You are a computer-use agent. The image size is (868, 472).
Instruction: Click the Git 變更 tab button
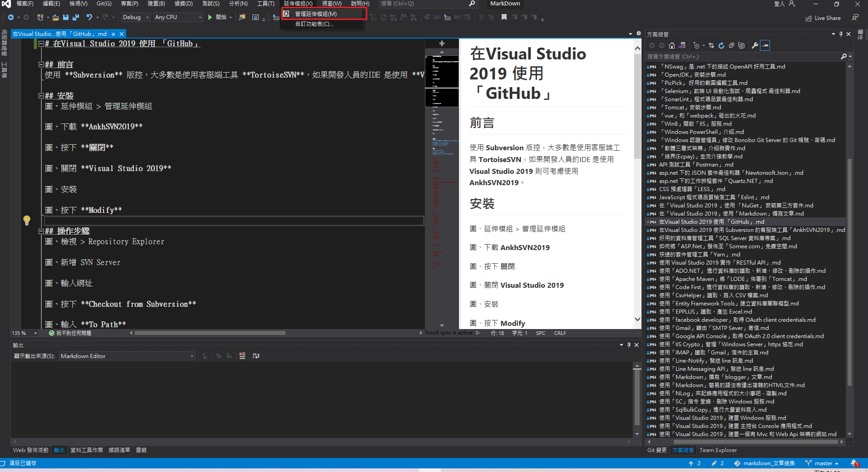click(x=657, y=450)
